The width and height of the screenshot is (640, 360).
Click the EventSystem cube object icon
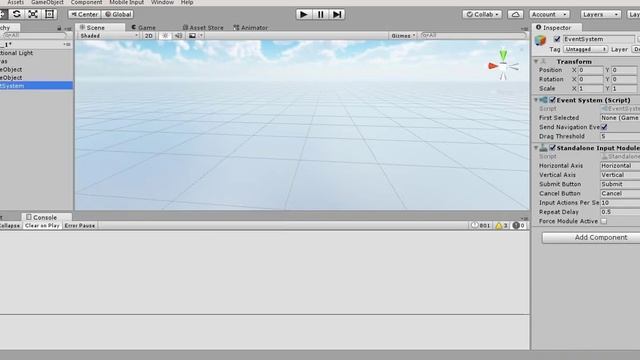click(541, 40)
